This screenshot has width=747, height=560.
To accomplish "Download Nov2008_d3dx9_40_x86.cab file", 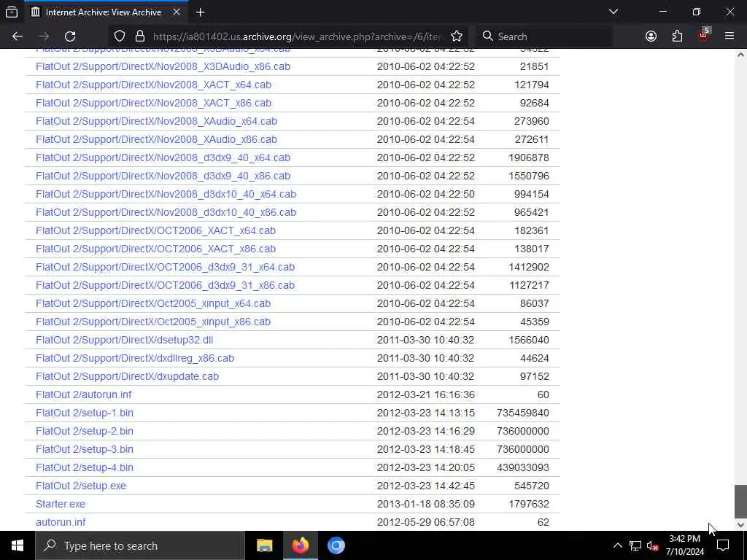I will click(x=163, y=176).
